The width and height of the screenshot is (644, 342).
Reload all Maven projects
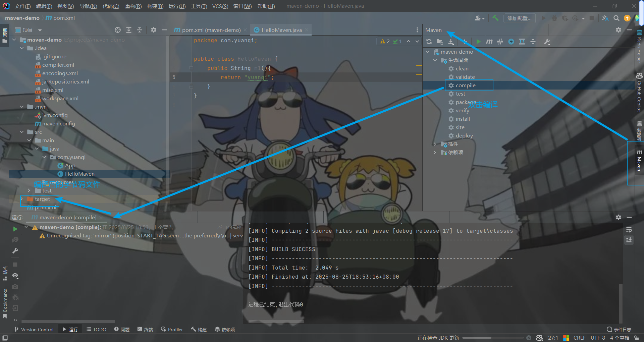coord(429,42)
